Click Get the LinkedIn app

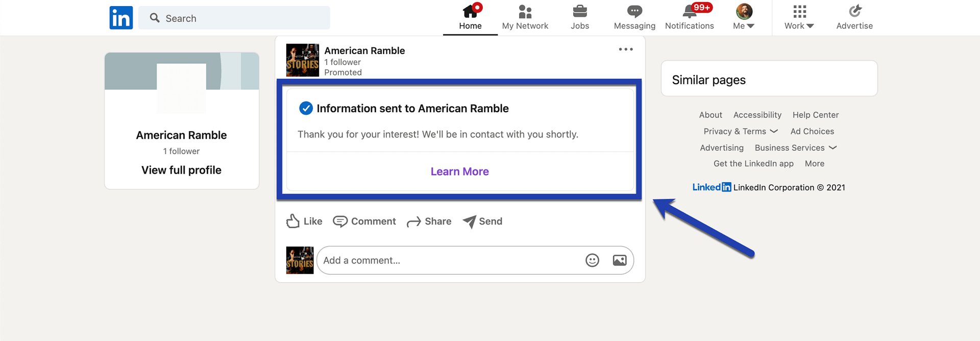point(753,163)
